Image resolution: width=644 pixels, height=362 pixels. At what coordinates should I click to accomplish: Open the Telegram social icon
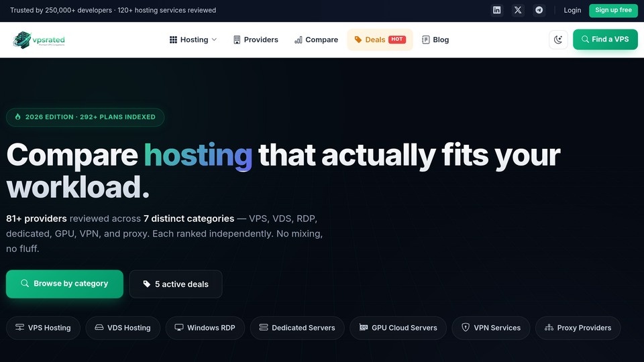539,10
